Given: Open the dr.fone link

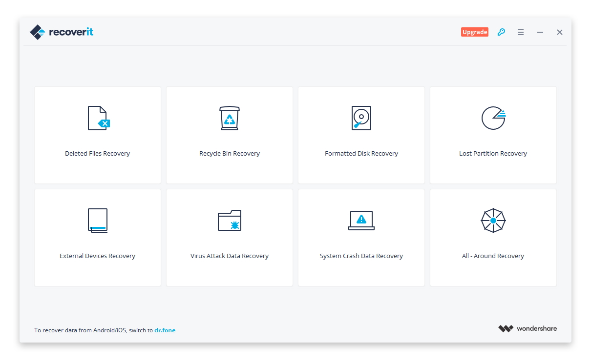Looking at the screenshot, I should coord(164,330).
